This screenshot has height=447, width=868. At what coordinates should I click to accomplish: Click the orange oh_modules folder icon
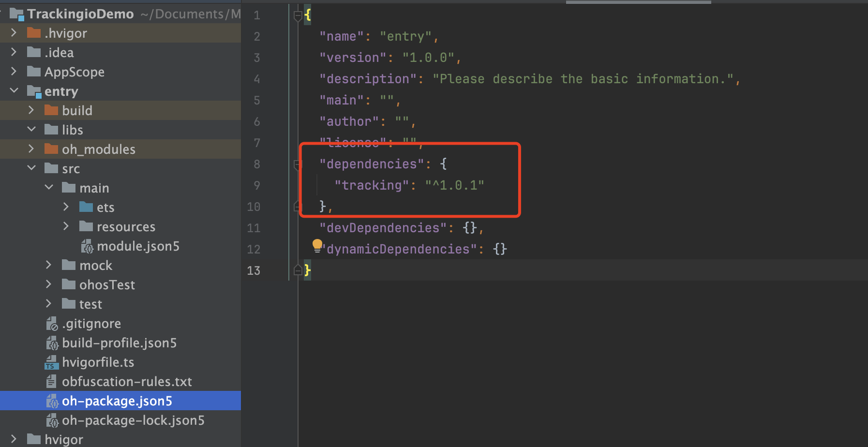(51, 149)
